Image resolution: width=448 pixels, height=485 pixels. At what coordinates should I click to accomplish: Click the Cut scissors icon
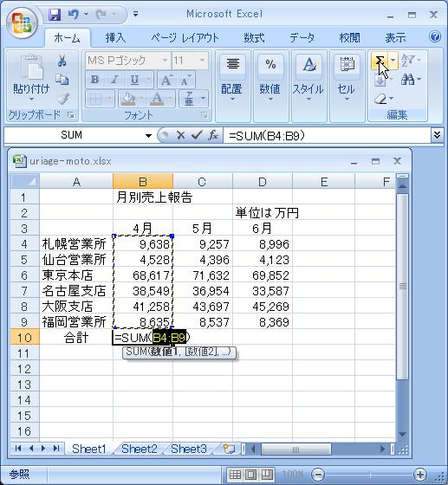click(62, 61)
